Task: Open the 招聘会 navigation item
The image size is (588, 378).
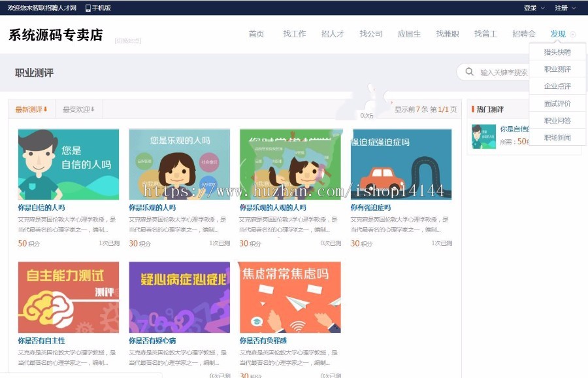Action: [x=524, y=34]
